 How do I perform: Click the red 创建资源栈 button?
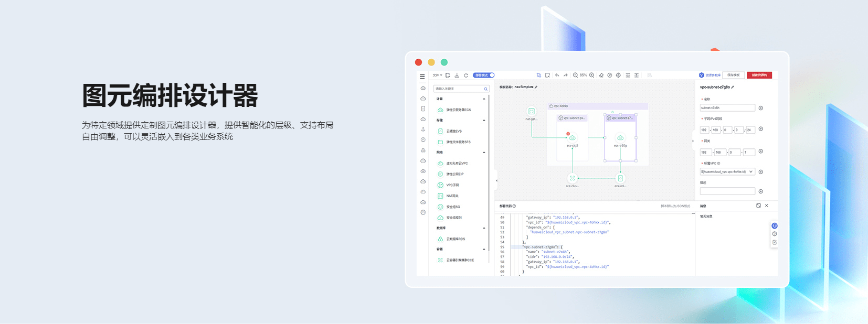(x=759, y=75)
